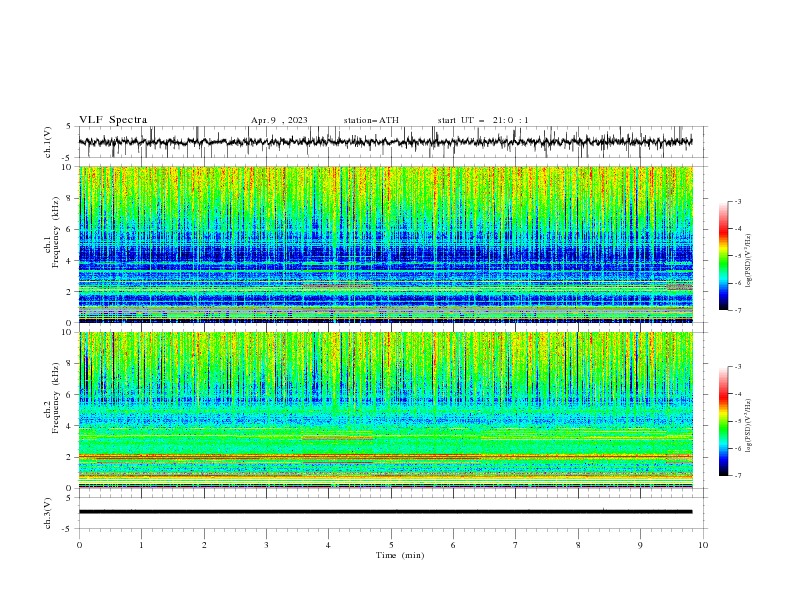This screenshot has width=792, height=612.
Task: Click time axis tick label "2"
Action: (204, 545)
